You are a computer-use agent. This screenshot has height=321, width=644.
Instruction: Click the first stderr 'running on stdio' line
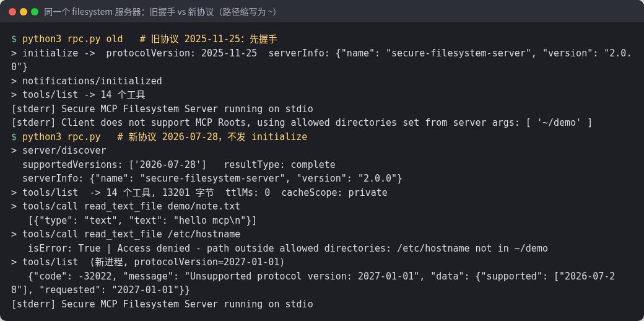pyautogui.click(x=162, y=109)
